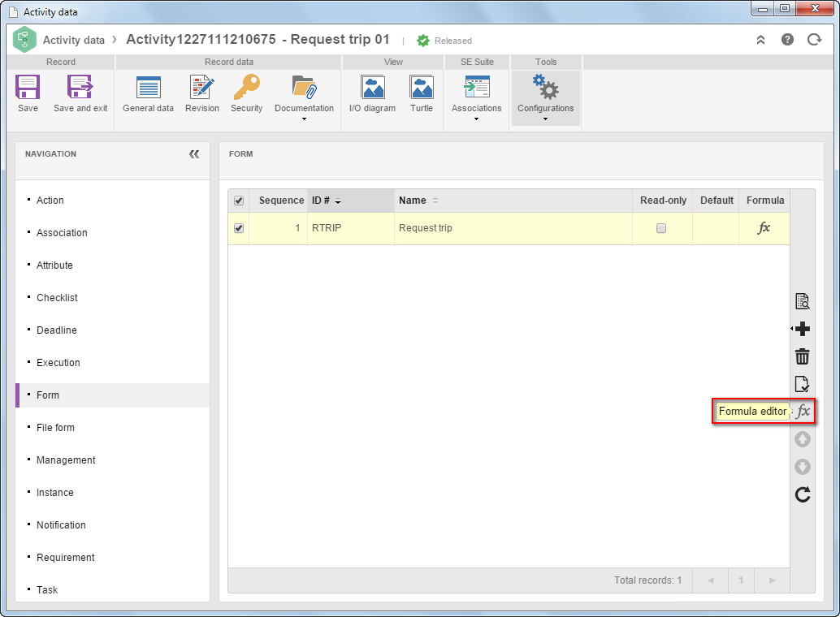Click the refresh arrow beside the table
This screenshot has width=840, height=617.
tap(802, 494)
